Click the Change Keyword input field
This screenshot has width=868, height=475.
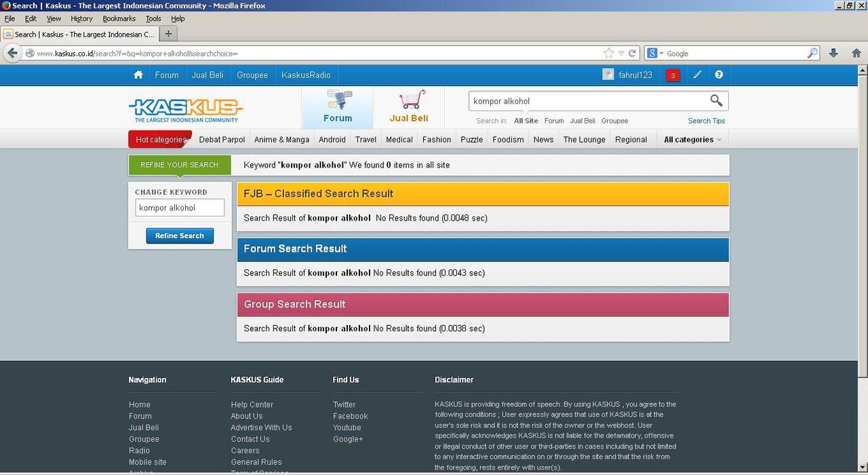coord(180,208)
